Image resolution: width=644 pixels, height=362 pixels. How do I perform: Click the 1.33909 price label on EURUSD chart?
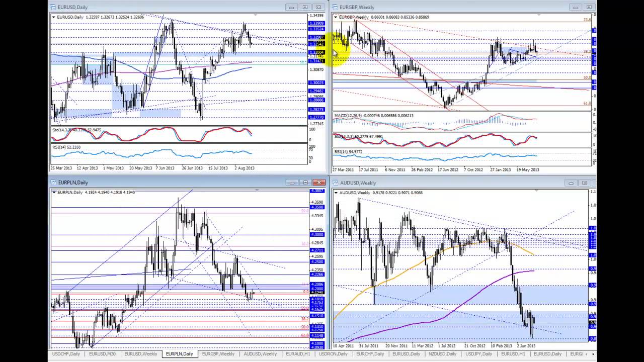(316, 23)
